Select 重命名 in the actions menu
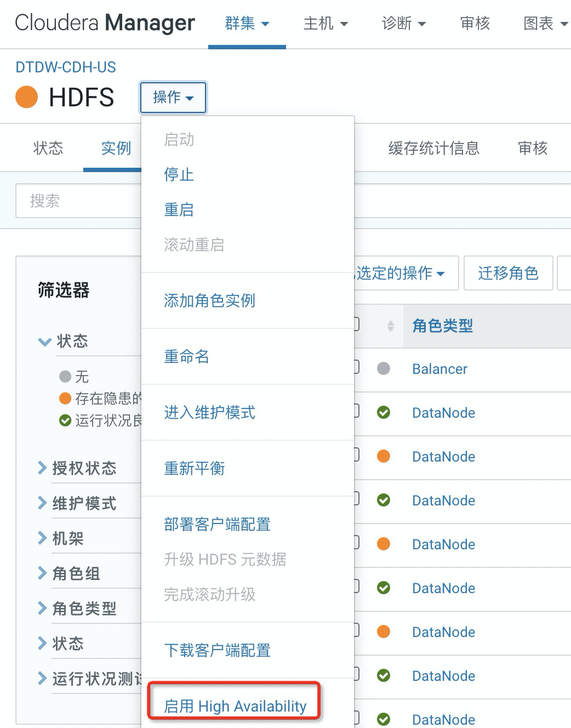This screenshot has width=571, height=728. click(187, 357)
